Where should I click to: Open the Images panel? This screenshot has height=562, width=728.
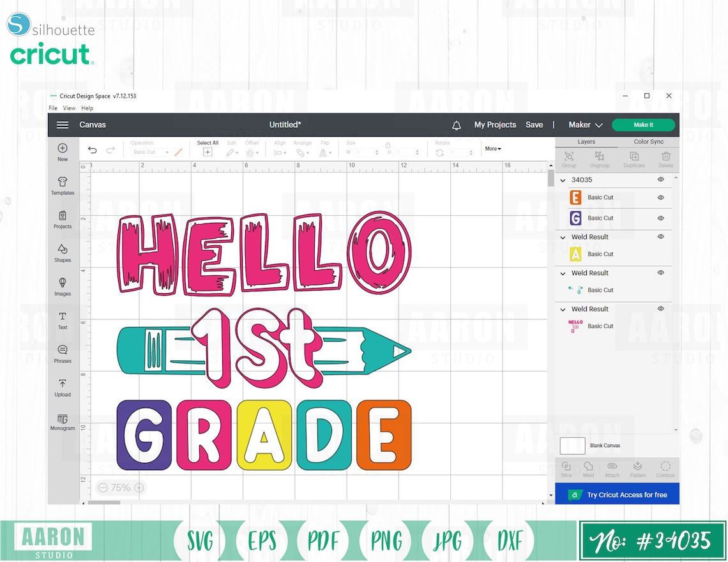[x=63, y=287]
